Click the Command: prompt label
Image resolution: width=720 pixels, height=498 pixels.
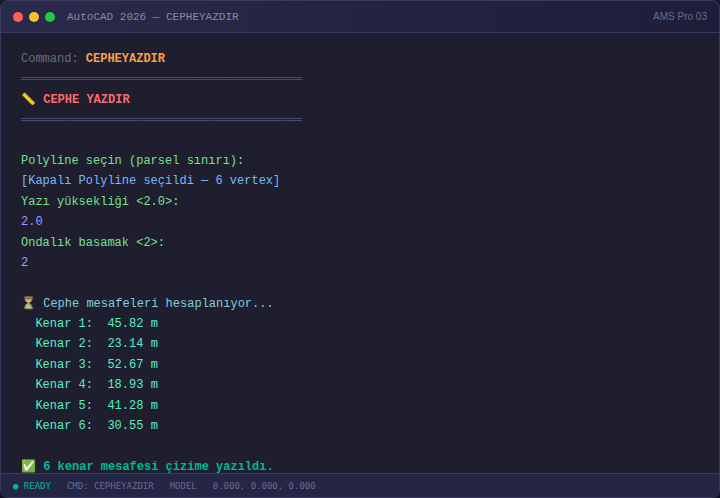tap(50, 58)
